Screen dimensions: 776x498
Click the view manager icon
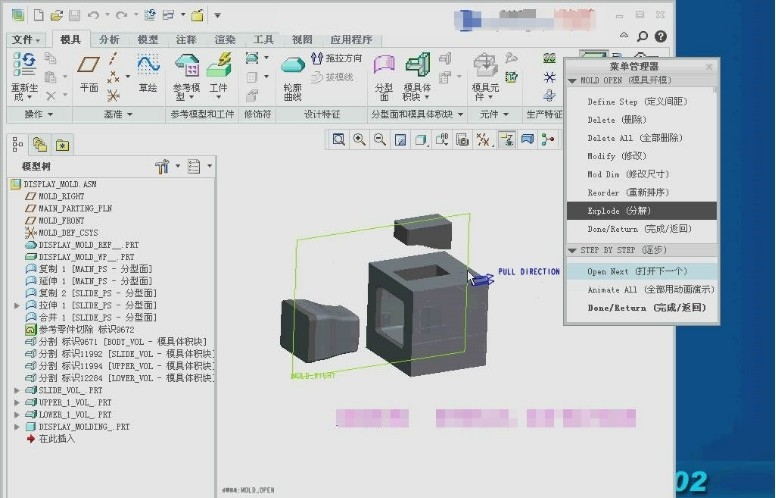click(x=462, y=140)
